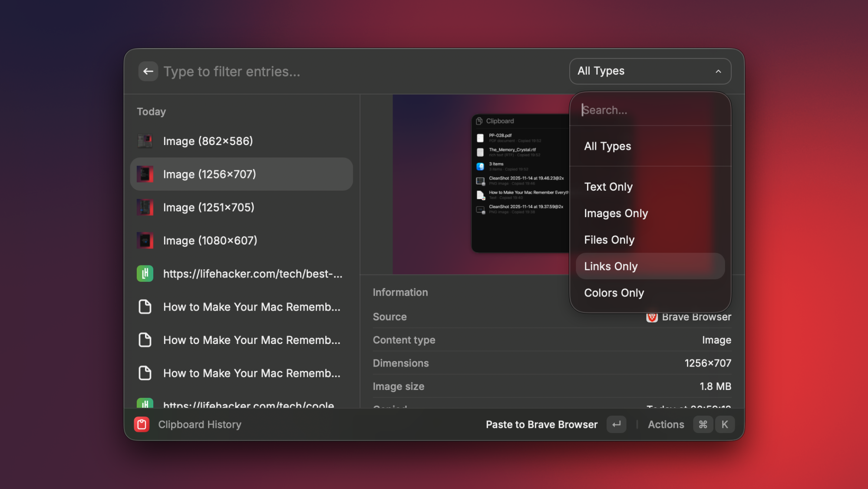The height and width of the screenshot is (489, 868).
Task: Select the All Types menu entry
Action: point(607,146)
